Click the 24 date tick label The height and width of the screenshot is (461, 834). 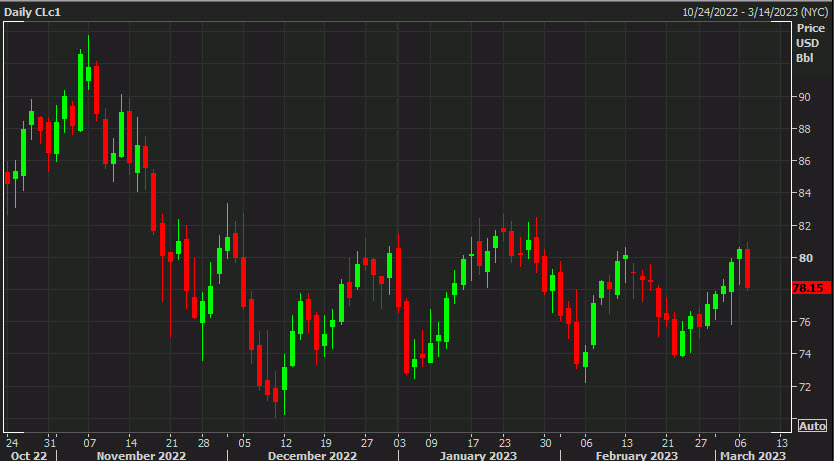click(12, 443)
